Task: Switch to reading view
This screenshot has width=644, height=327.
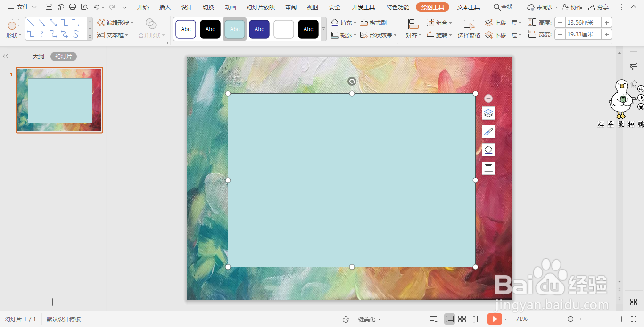Action: [474, 319]
